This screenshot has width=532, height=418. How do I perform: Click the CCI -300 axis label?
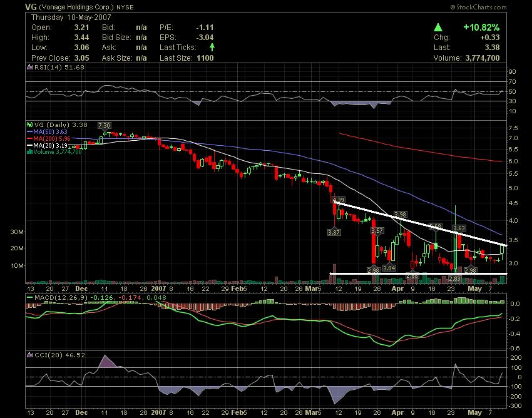pyautogui.click(x=515, y=405)
